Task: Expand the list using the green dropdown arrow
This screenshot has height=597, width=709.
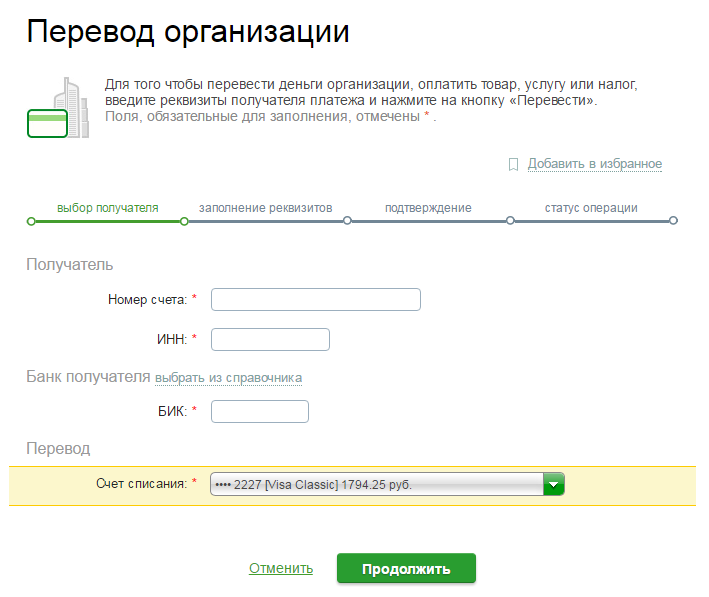Action: [554, 485]
